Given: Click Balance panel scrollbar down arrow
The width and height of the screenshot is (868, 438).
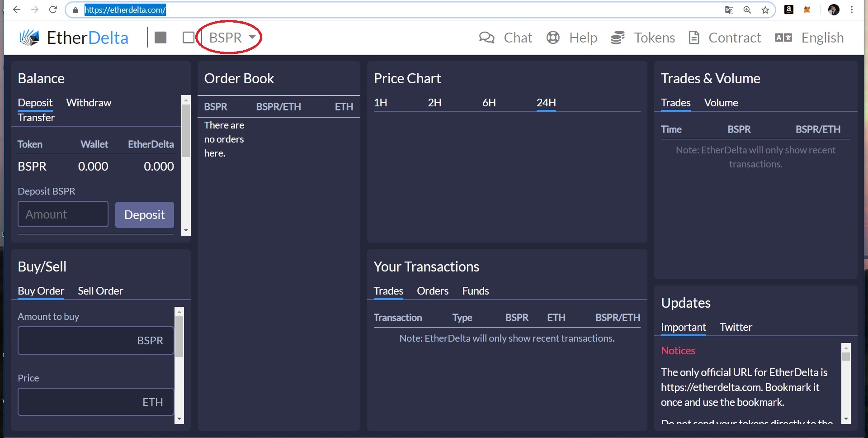Looking at the screenshot, I should click(186, 231).
